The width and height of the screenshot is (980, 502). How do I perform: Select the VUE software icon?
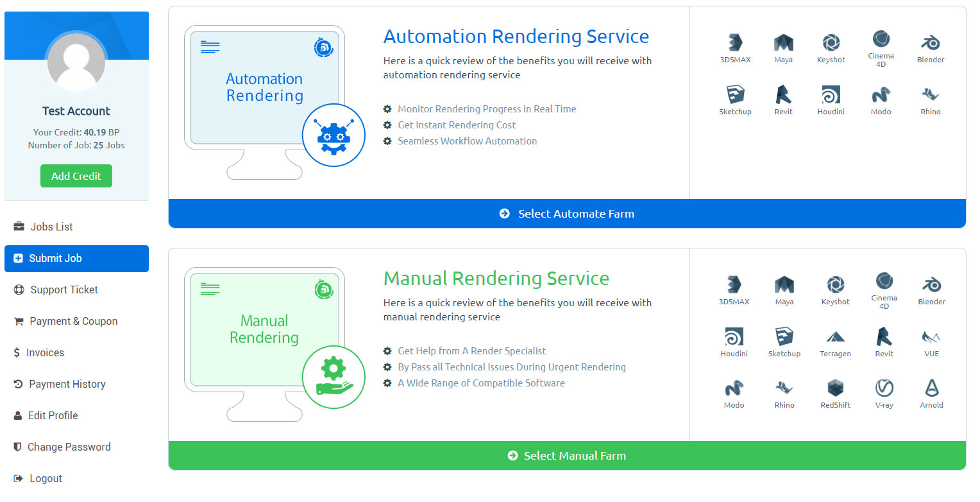click(931, 337)
